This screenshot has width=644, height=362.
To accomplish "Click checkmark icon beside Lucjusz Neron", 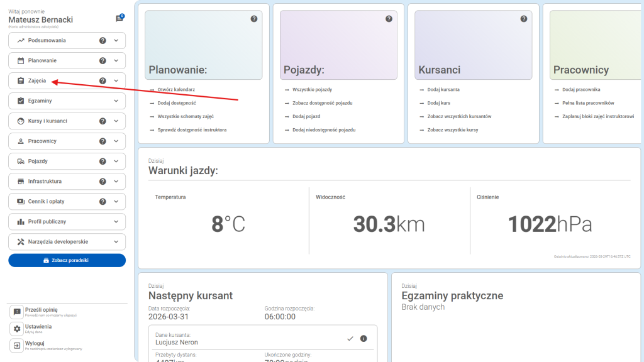I will tap(350, 339).
